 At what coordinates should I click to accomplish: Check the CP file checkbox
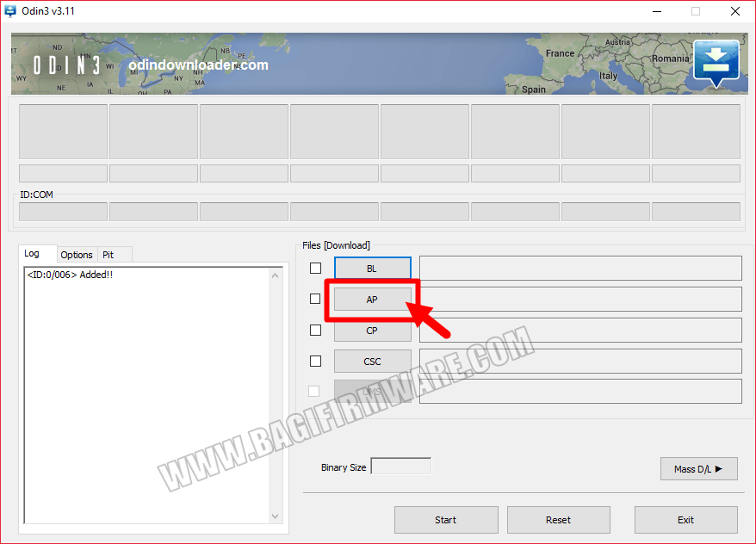coord(315,330)
